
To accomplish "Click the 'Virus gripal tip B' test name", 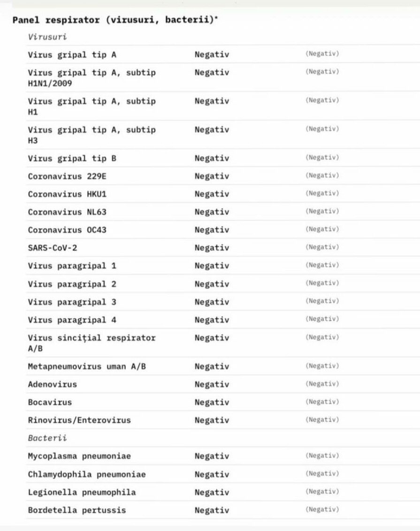I will click(x=72, y=159).
